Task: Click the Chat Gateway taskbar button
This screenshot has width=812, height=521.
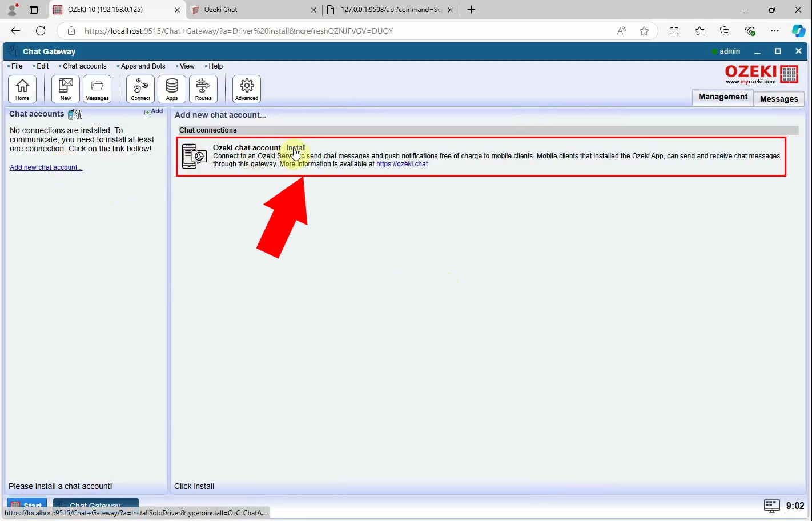Action: [x=95, y=506]
